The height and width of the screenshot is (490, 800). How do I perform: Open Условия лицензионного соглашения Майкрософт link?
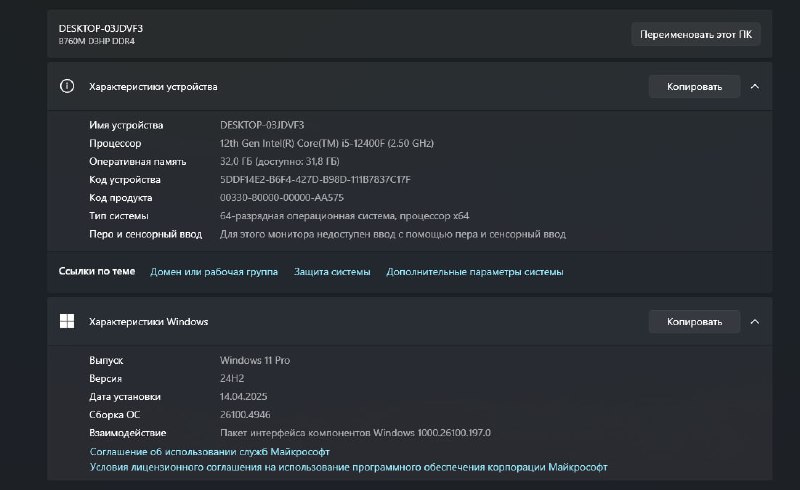click(x=348, y=467)
